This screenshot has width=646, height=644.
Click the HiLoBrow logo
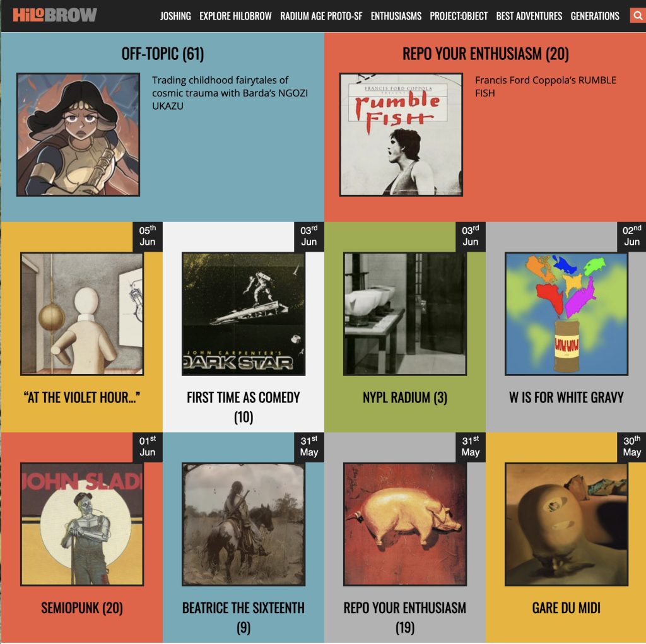55,15
